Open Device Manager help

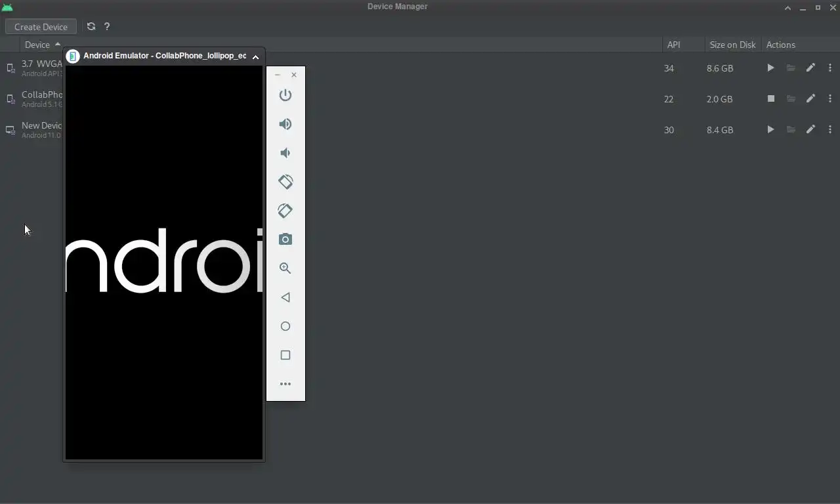tap(107, 27)
